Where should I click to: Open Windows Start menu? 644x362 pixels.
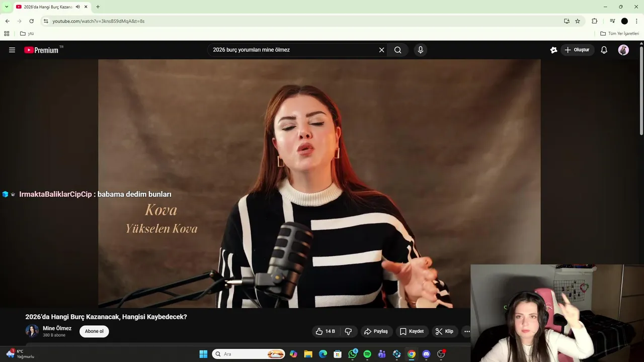click(203, 354)
